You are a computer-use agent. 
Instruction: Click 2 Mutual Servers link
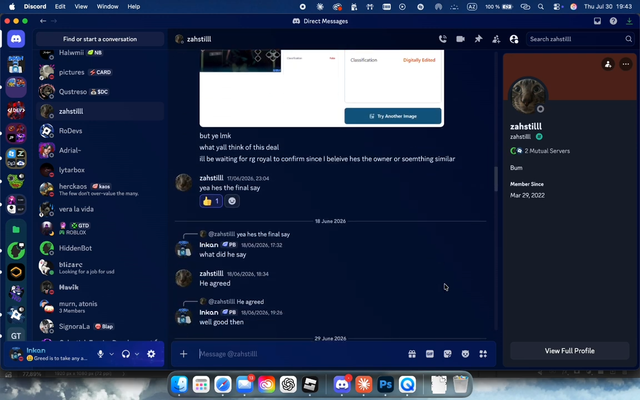[547, 151]
